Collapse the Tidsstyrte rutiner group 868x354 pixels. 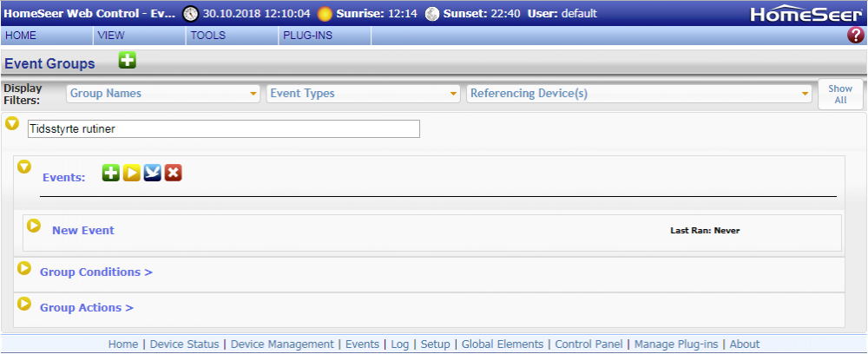pos(12,124)
